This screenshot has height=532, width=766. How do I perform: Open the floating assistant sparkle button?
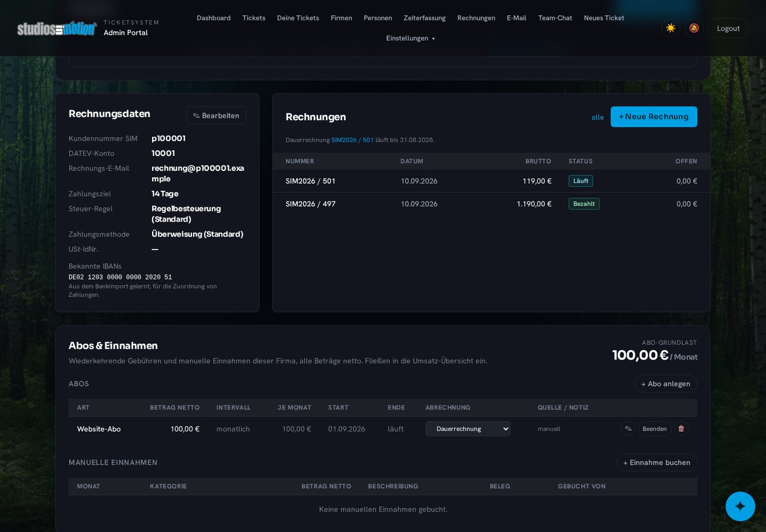tap(740, 506)
